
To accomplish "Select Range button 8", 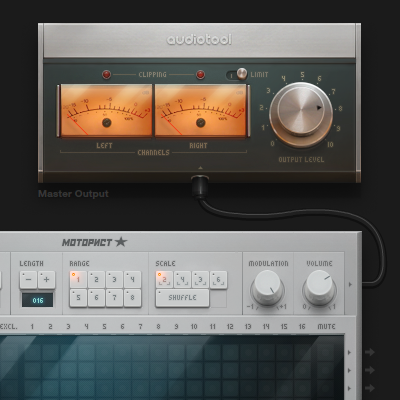I will (x=132, y=298).
